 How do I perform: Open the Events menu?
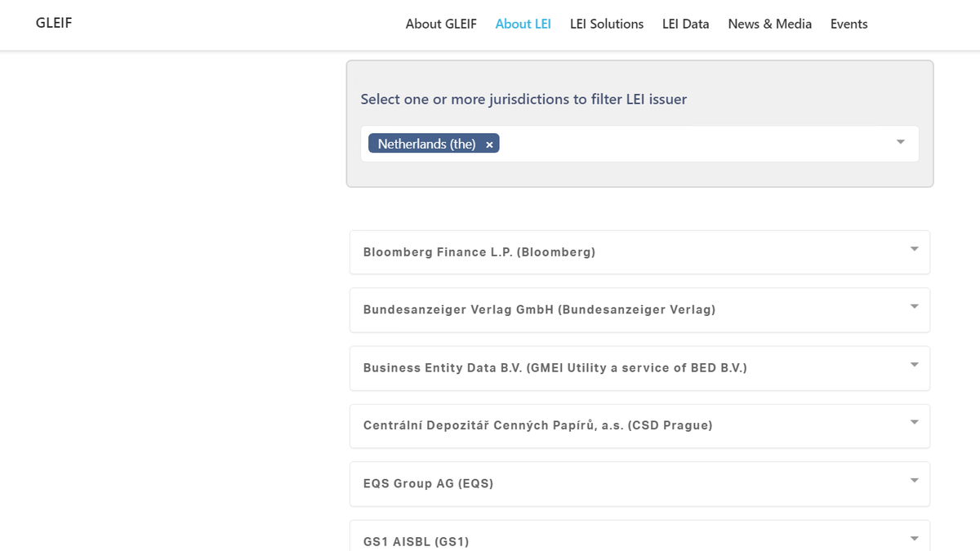coord(849,24)
